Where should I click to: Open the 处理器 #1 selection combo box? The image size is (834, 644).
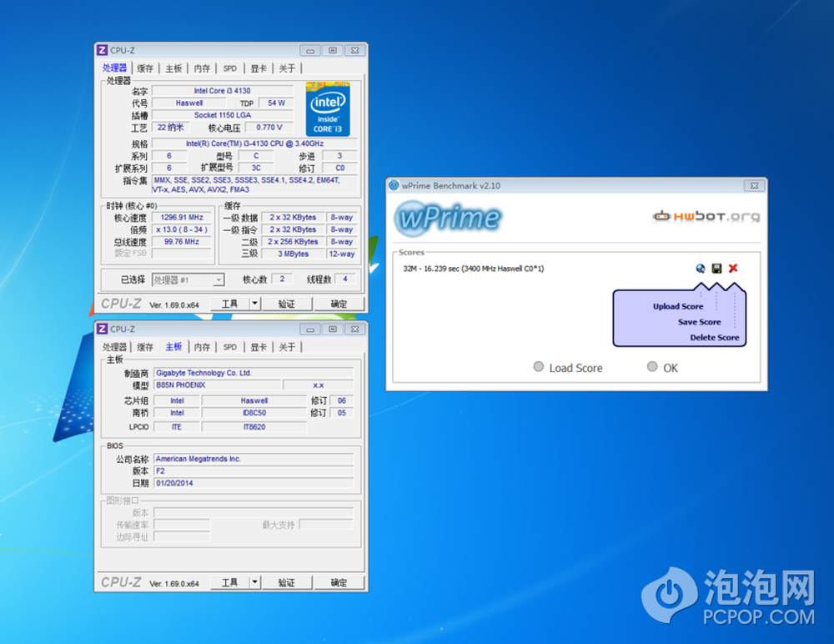tap(188, 280)
